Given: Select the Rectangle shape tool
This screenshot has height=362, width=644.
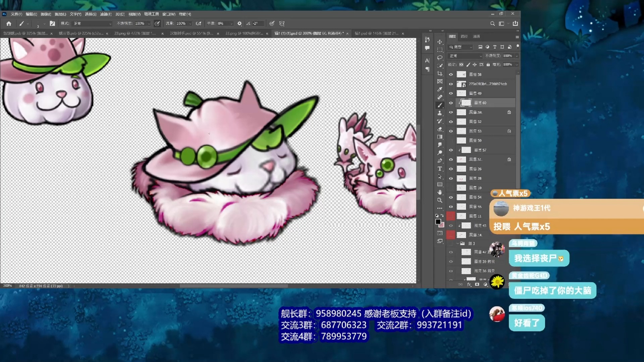Looking at the screenshot, I should 440,184.
